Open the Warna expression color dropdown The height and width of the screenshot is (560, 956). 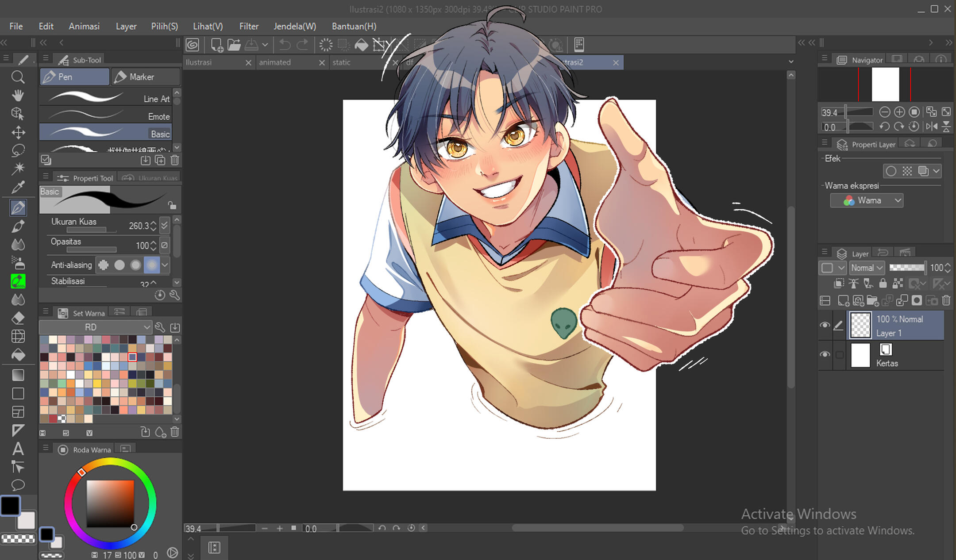point(867,200)
